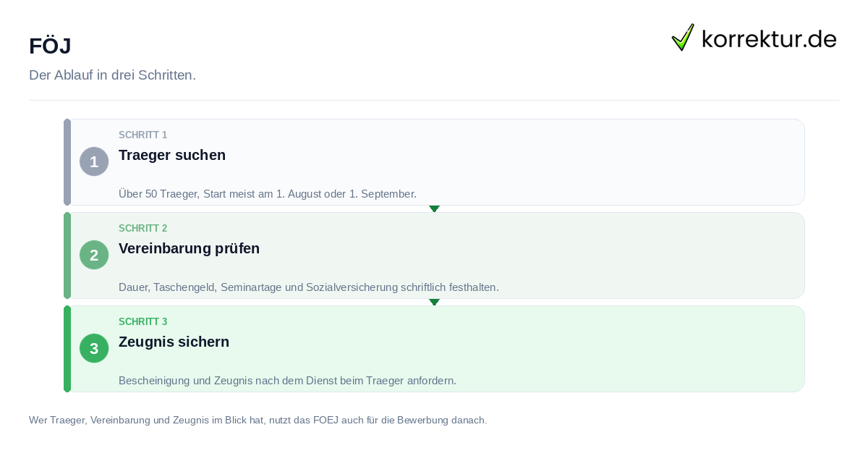Viewport: 868px width, 456px height.
Task: Click the FÖJ page title
Action: (50, 46)
